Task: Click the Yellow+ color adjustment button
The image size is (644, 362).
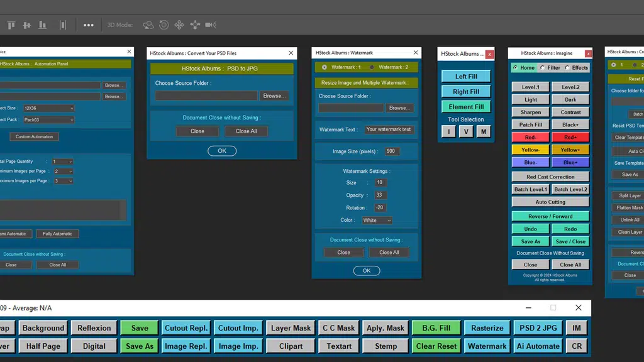Action: pyautogui.click(x=570, y=150)
